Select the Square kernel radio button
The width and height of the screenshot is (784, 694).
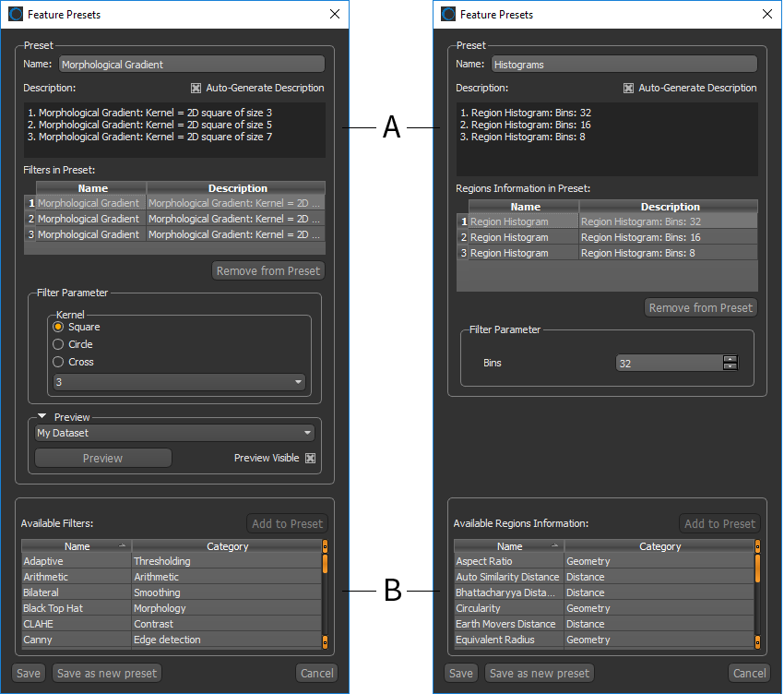click(x=59, y=327)
